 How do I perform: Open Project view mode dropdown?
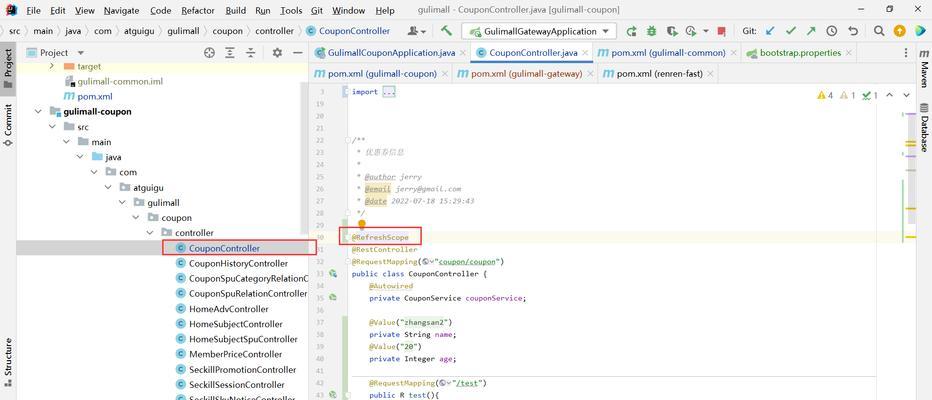pyautogui.click(x=81, y=53)
